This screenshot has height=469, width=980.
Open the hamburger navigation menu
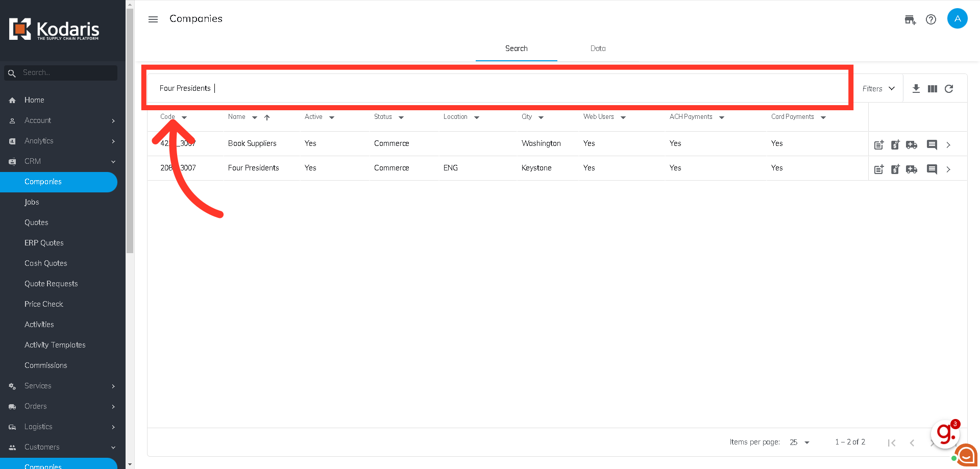pyautogui.click(x=153, y=19)
